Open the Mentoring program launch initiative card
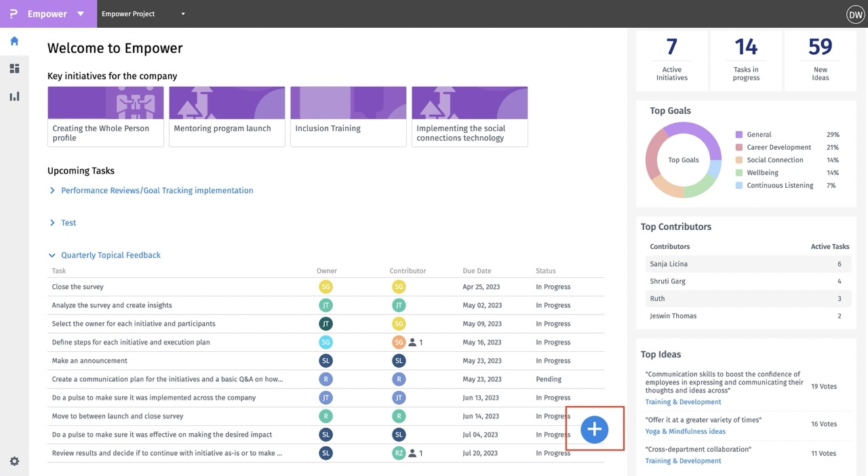The height and width of the screenshot is (476, 868). coord(226,116)
